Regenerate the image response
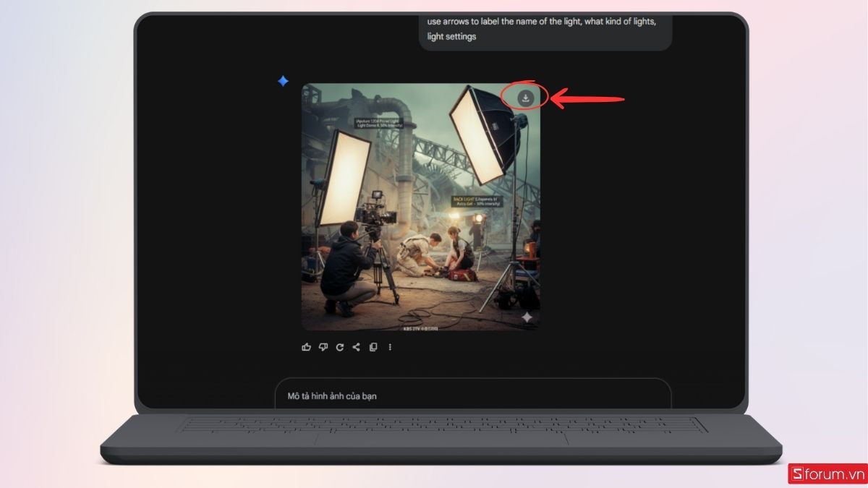 pos(339,347)
